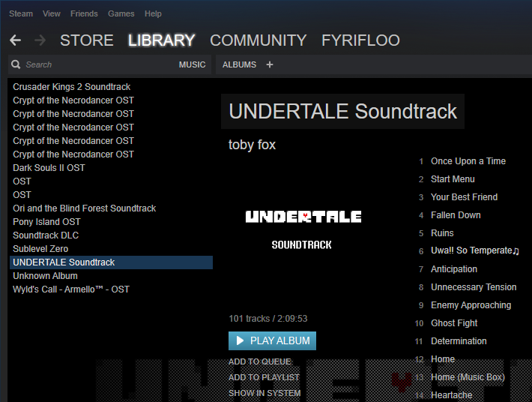The image size is (532, 402).
Task: Click the search magnifier icon
Action: click(x=16, y=64)
